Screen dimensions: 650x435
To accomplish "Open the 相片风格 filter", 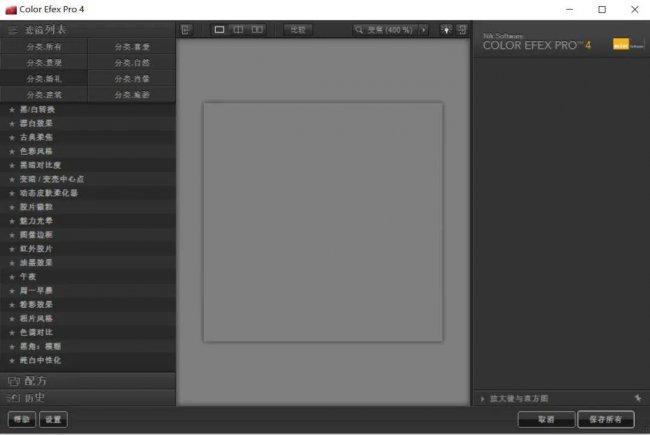I will [x=36, y=318].
